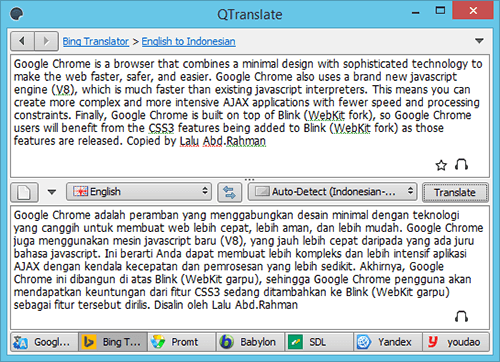Click the Translate button
The height and width of the screenshot is (362, 500).
[455, 192]
